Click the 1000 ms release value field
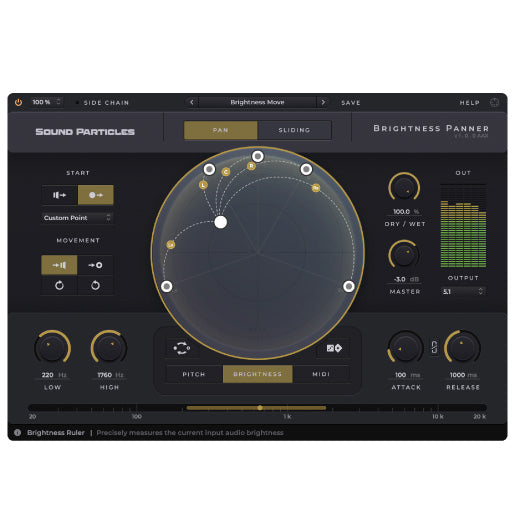Image resolution: width=517 pixels, height=518 pixels. click(463, 375)
